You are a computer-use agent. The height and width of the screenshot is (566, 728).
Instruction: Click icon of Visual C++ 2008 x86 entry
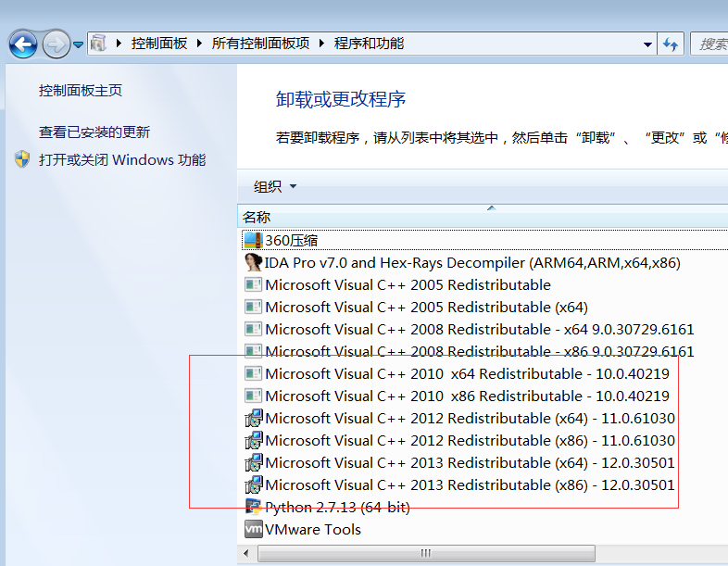click(253, 351)
